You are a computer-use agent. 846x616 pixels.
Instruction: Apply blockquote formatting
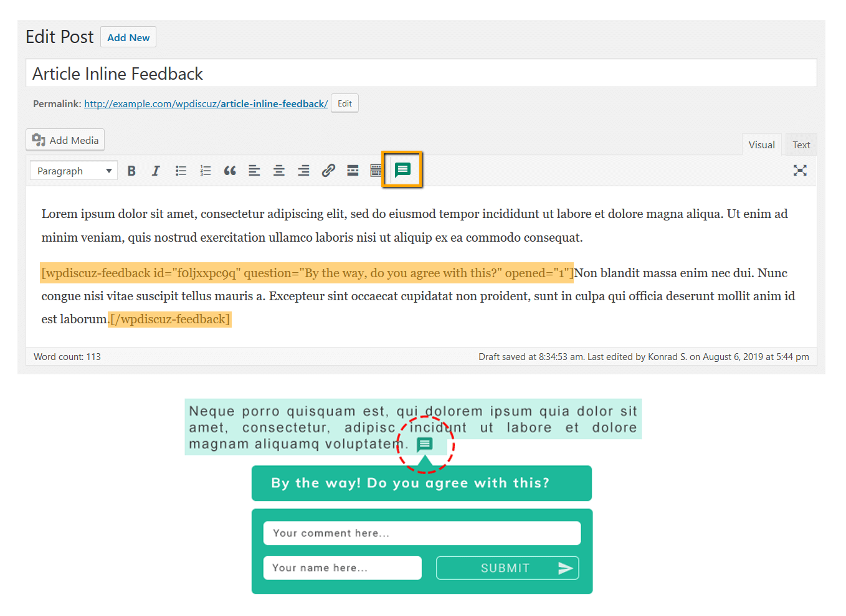pyautogui.click(x=230, y=171)
